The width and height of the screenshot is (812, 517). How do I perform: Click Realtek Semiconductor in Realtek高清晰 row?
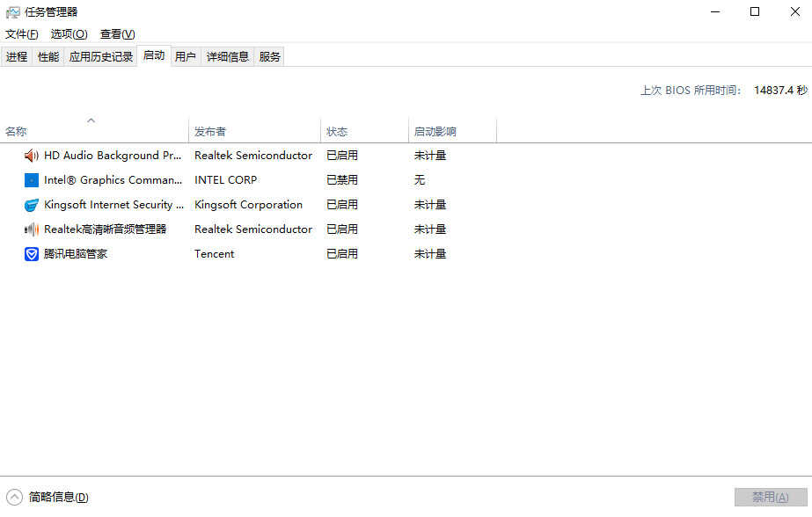(253, 229)
